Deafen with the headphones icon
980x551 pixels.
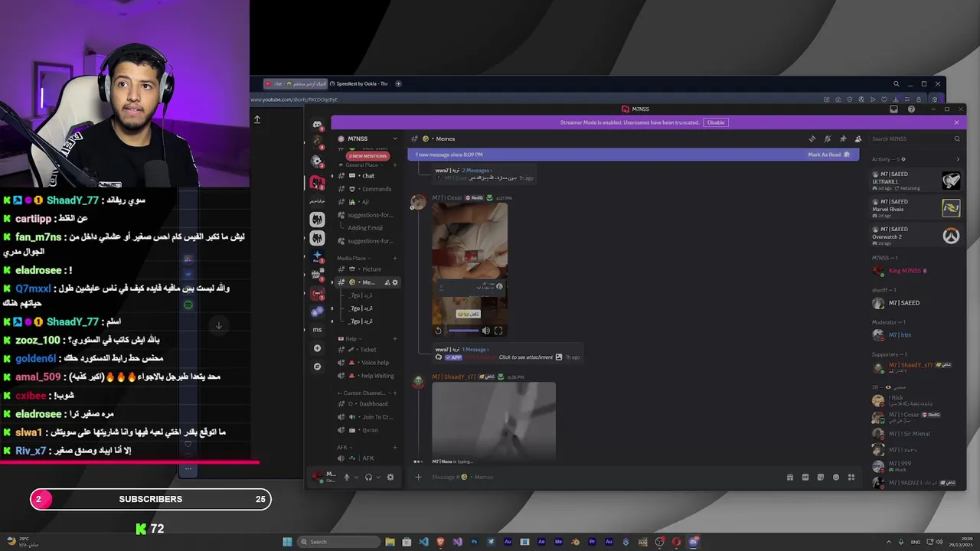point(368,477)
